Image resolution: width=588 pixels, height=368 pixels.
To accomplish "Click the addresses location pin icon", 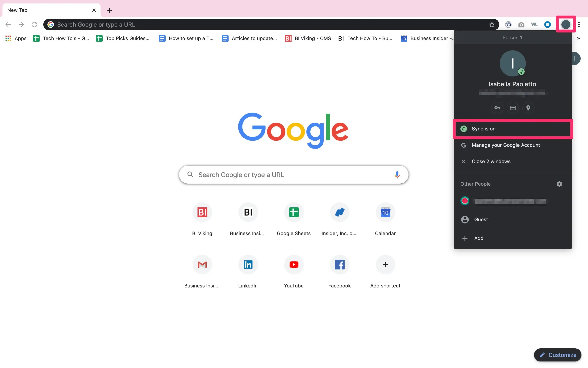I will (528, 108).
